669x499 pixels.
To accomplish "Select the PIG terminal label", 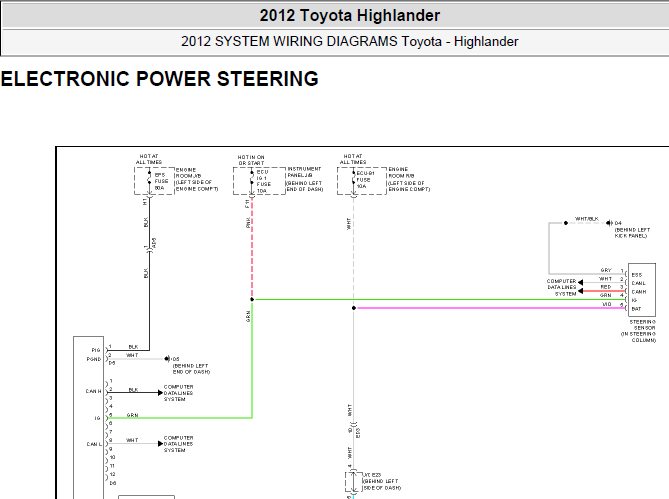I will [96, 350].
